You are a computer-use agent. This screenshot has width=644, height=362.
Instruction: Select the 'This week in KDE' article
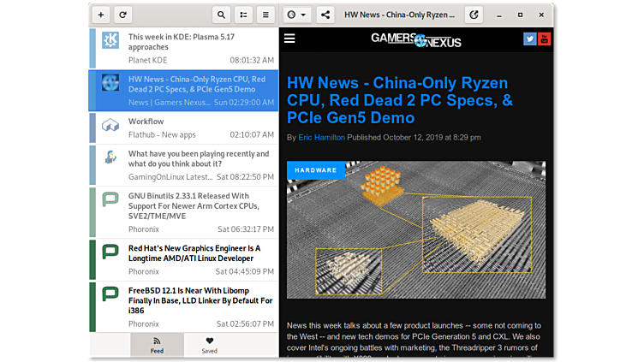[184, 48]
